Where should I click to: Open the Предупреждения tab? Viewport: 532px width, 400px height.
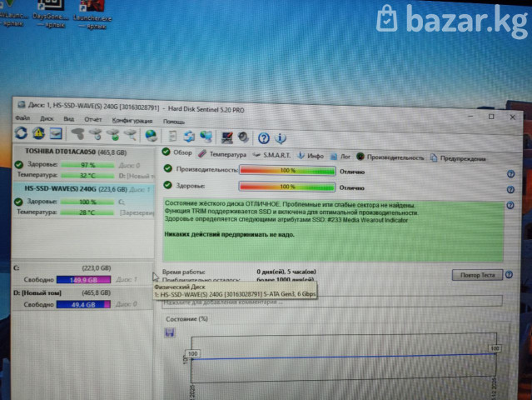pyautogui.click(x=463, y=157)
